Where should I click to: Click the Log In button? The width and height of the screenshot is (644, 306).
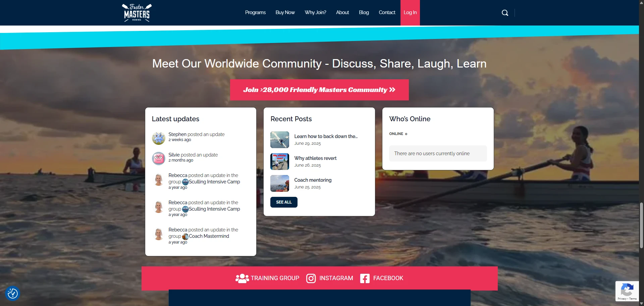(x=410, y=12)
